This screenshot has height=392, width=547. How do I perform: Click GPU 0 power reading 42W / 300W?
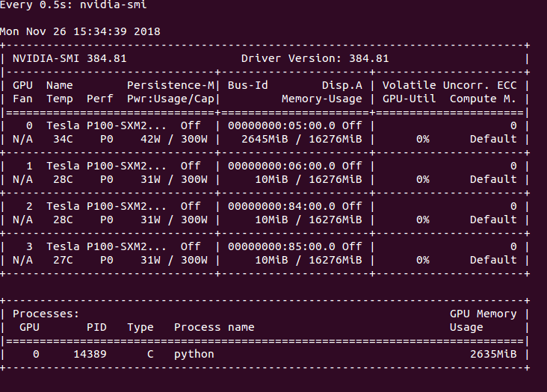click(x=173, y=139)
